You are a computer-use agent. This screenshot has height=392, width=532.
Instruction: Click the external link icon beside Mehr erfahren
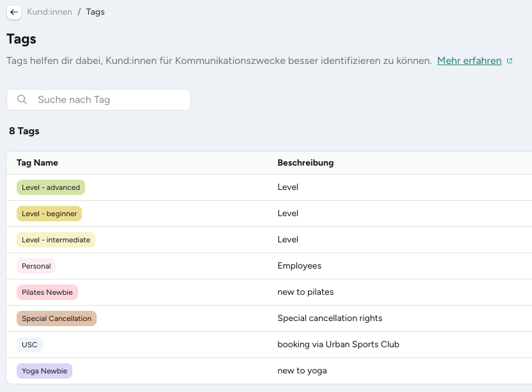tap(510, 61)
